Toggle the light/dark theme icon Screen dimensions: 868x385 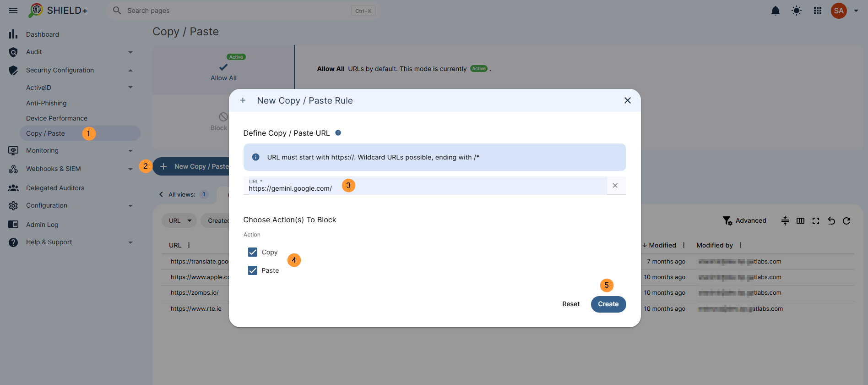point(797,11)
